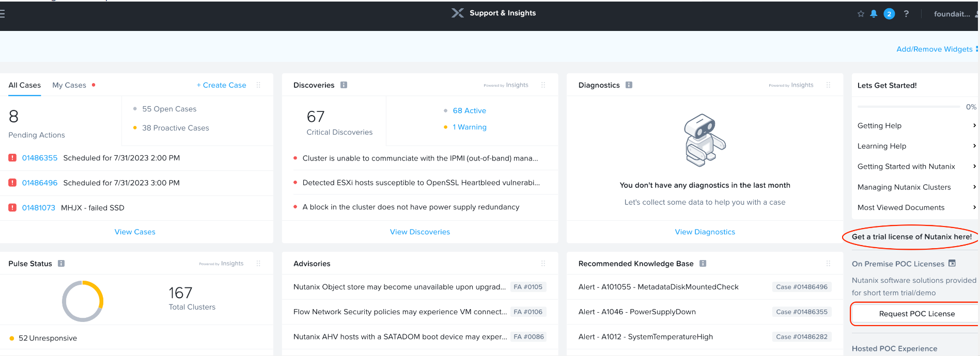Screen dimensions: 980x356
Task: Click Case #01486282 tag
Action: 802,337
